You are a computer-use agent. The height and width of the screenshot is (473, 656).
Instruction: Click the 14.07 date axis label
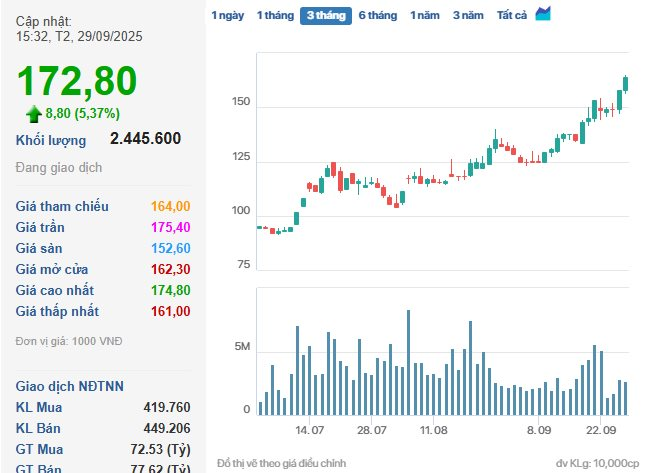[310, 430]
